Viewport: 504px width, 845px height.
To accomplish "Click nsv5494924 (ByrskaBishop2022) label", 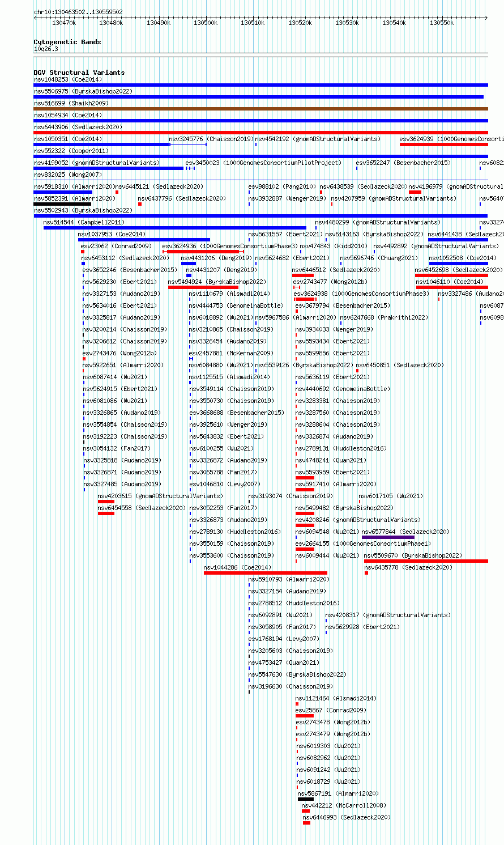I will (217, 282).
